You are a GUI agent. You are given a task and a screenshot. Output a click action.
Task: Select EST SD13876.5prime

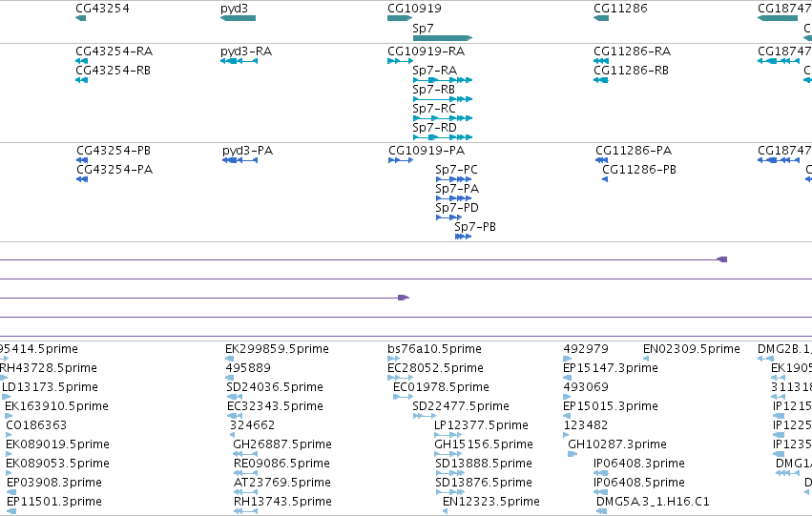click(484, 483)
